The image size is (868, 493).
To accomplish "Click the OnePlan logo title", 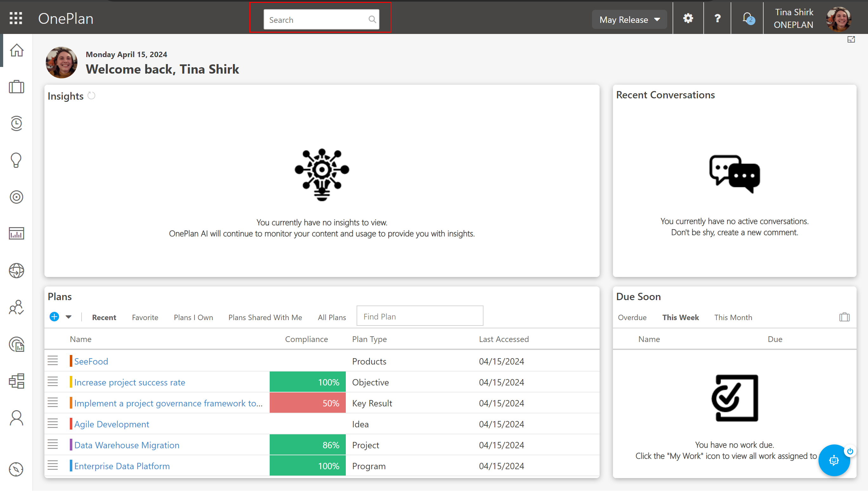I will tap(66, 19).
